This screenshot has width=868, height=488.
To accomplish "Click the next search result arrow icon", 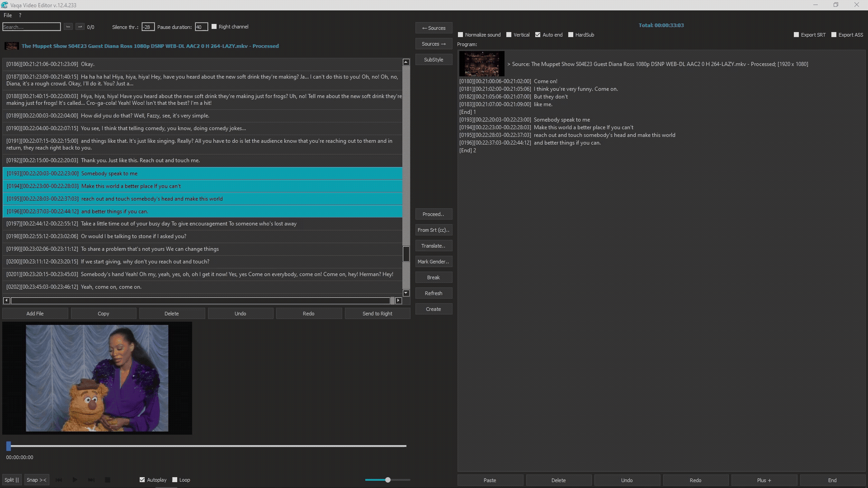I will [x=80, y=27].
